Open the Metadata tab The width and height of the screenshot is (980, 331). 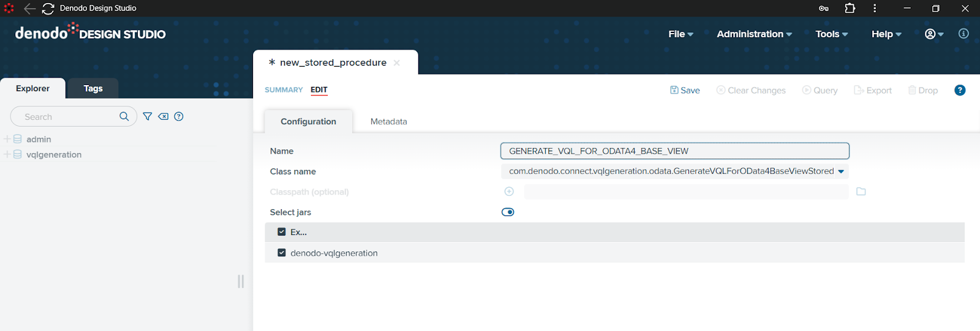(389, 121)
